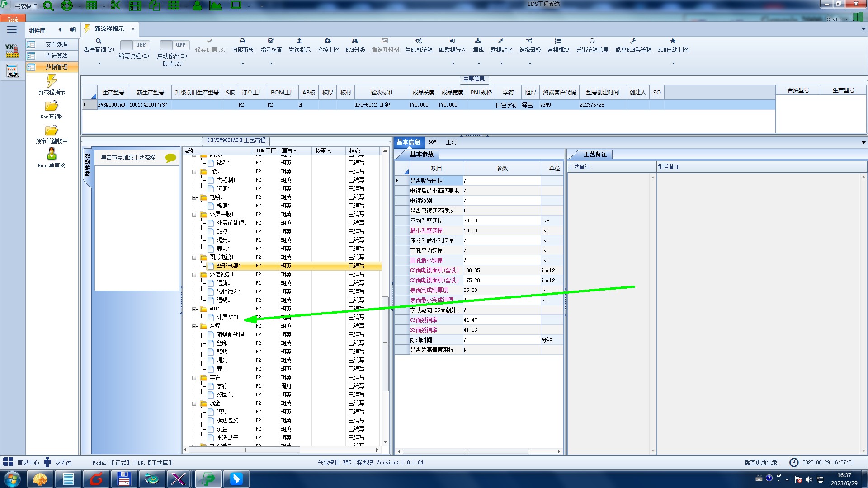Open dropdown arrow under ECN自动上网
The image size is (868, 488).
pos(673,63)
